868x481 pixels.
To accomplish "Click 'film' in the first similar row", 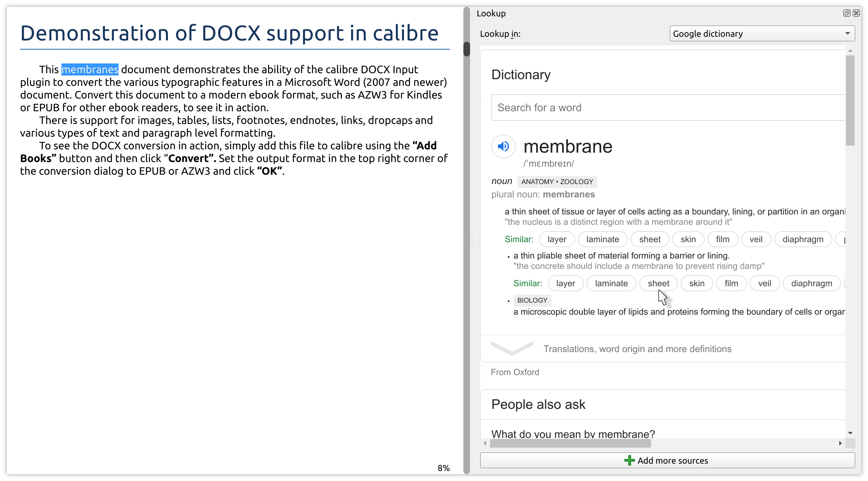I will [722, 239].
